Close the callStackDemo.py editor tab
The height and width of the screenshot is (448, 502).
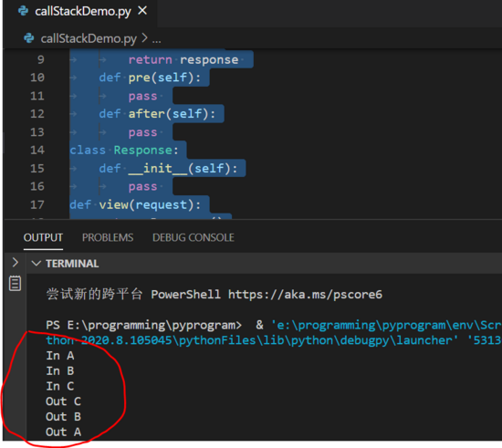142,11
